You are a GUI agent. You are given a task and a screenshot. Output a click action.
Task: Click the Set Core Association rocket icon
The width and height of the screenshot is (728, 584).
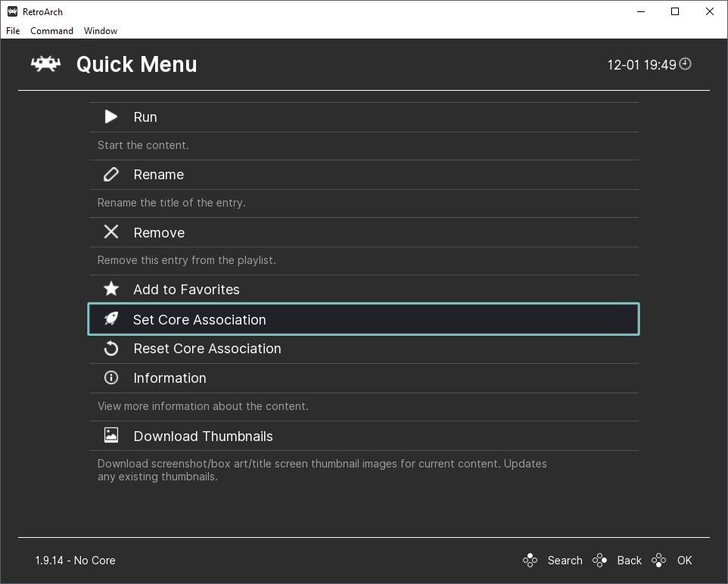click(111, 319)
